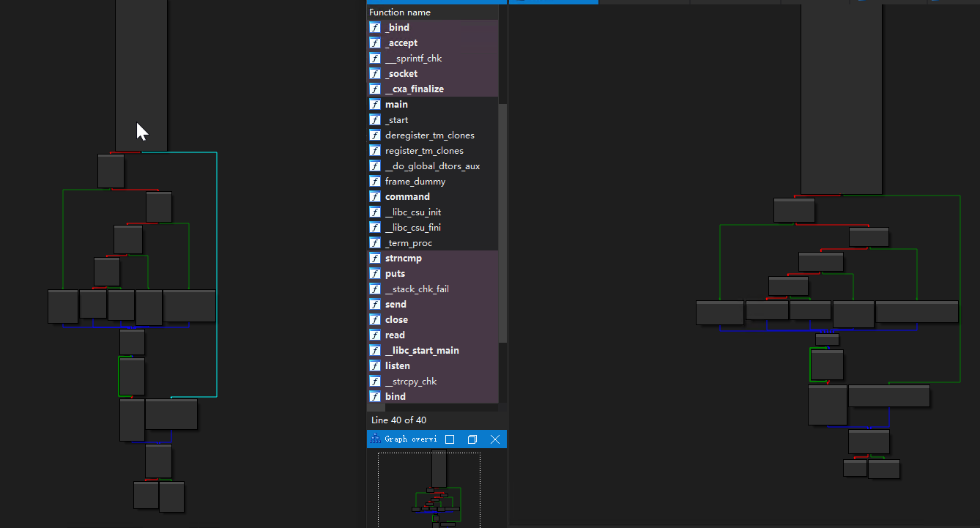Click the function icon beside _accept
Screen dimensions: 980x528
point(375,43)
